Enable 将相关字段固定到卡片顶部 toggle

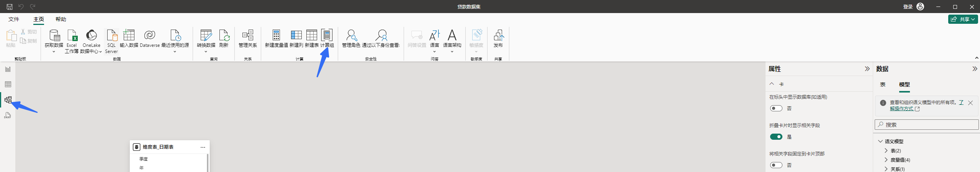(x=776, y=165)
